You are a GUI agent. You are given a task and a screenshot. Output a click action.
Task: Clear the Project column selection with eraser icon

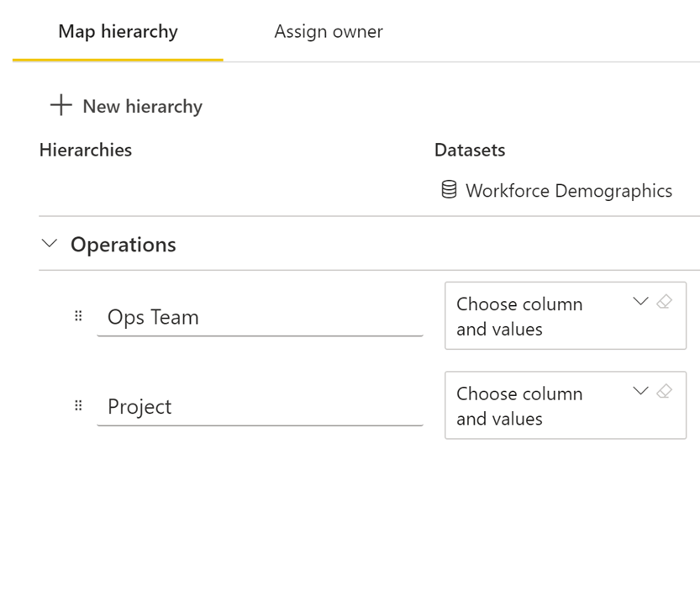tap(664, 390)
